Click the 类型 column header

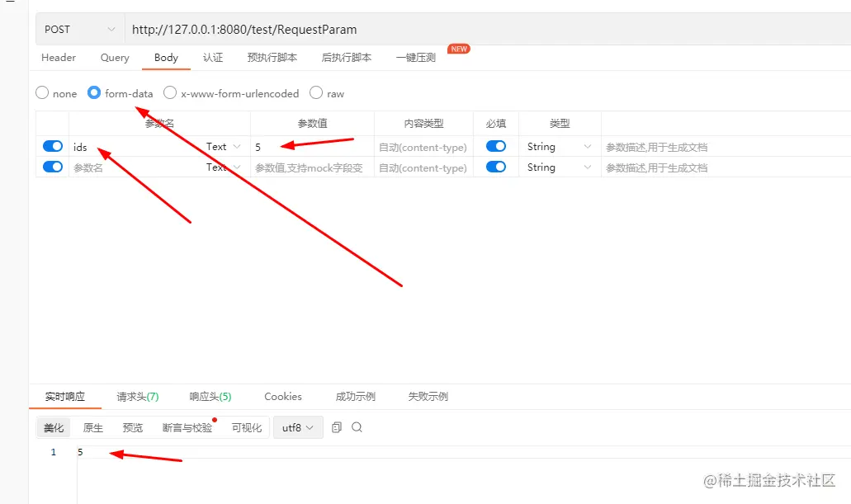tap(560, 123)
